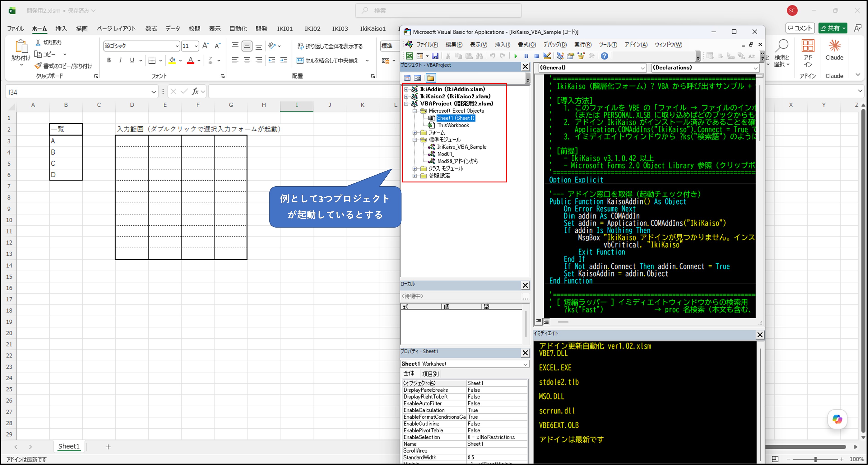Click the Claude add-in icon in ribbon

(x=834, y=46)
